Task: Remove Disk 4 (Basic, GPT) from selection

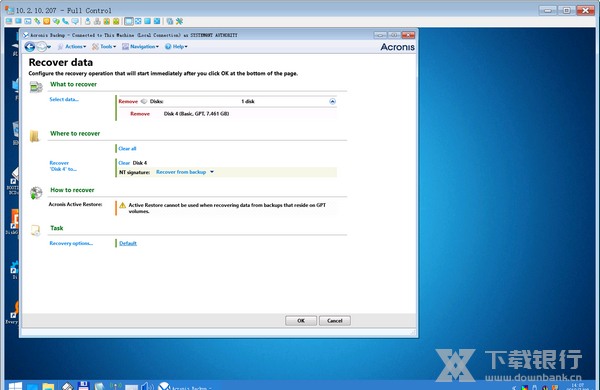Action: [x=140, y=114]
